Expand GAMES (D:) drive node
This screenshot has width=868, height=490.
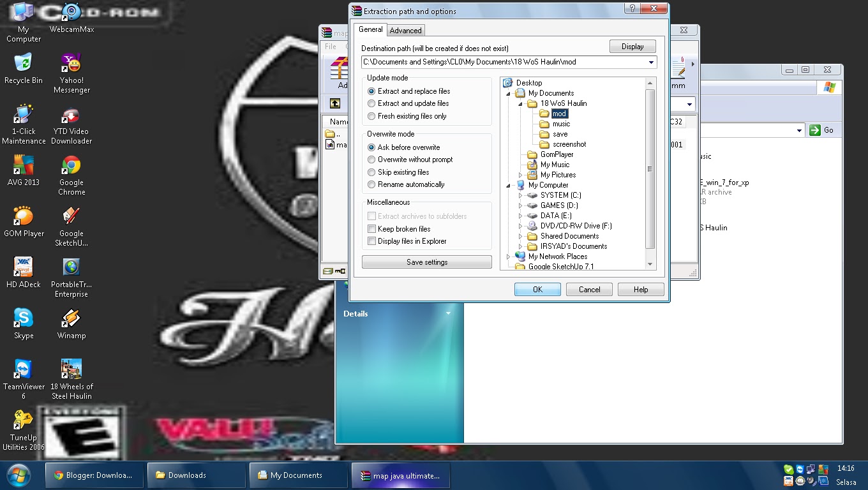(521, 205)
